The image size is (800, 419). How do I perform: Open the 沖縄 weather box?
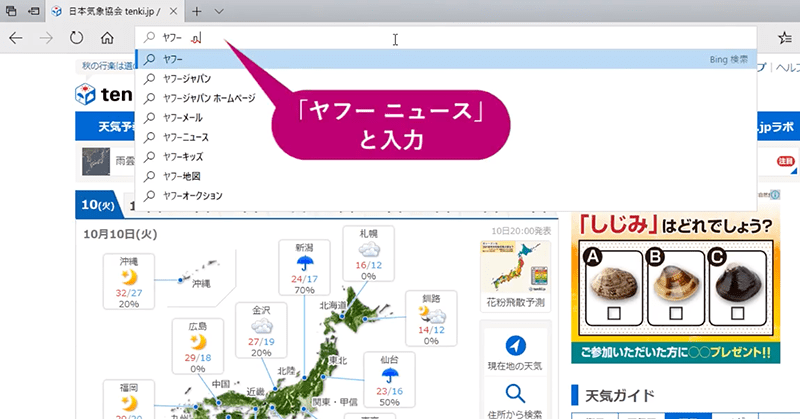[129, 282]
